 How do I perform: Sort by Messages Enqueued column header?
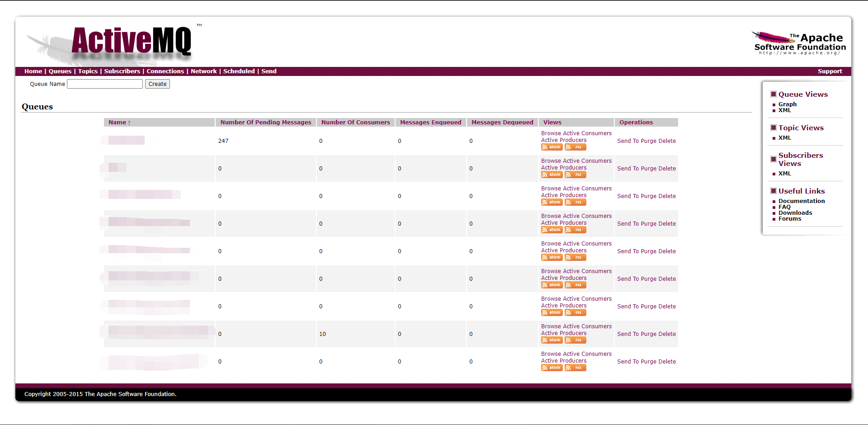pos(431,123)
